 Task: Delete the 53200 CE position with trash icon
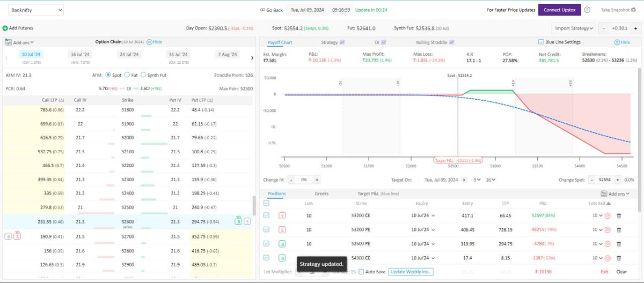(x=619, y=215)
